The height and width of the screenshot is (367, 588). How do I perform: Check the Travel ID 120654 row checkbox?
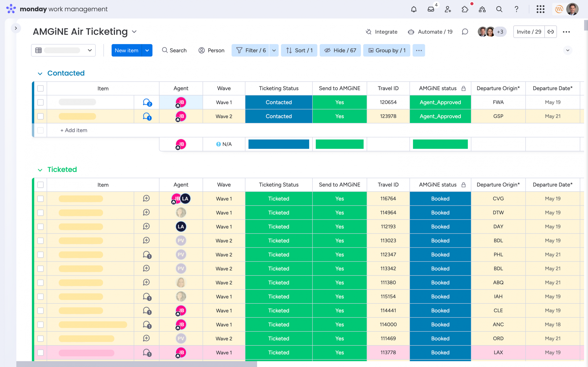click(x=41, y=102)
